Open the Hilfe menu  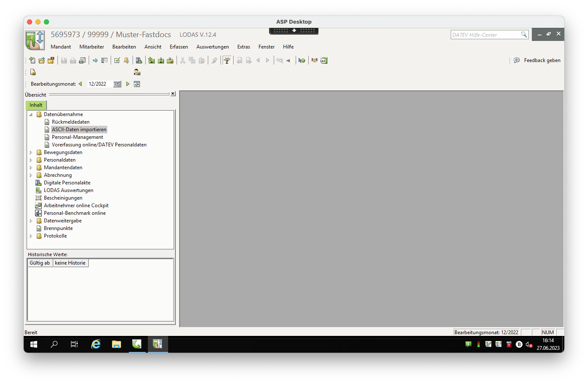289,47
